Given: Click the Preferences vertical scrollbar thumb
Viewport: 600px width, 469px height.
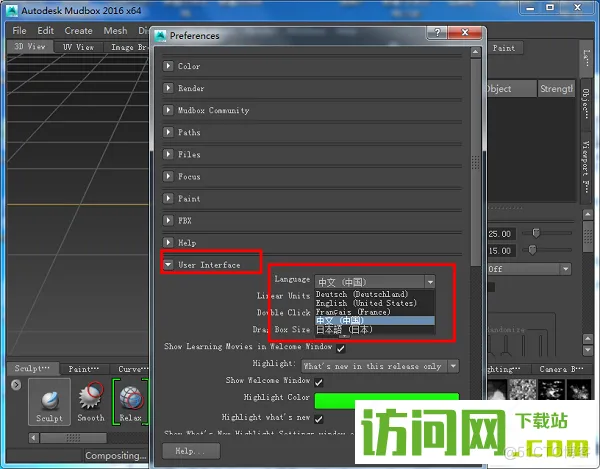Looking at the screenshot, I should click(475, 162).
